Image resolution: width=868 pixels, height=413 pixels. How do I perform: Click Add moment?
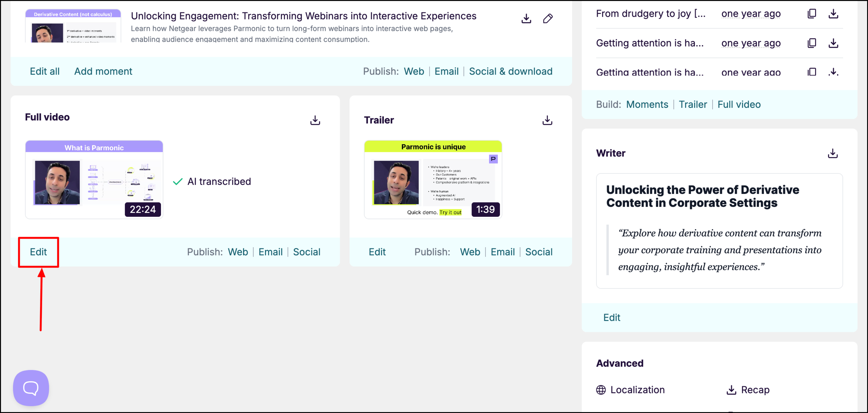pyautogui.click(x=103, y=71)
